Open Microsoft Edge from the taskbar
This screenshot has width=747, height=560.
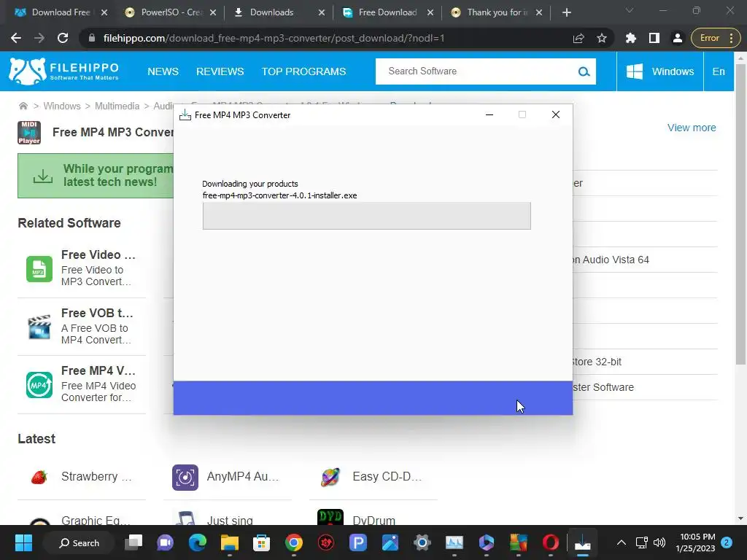point(197,542)
